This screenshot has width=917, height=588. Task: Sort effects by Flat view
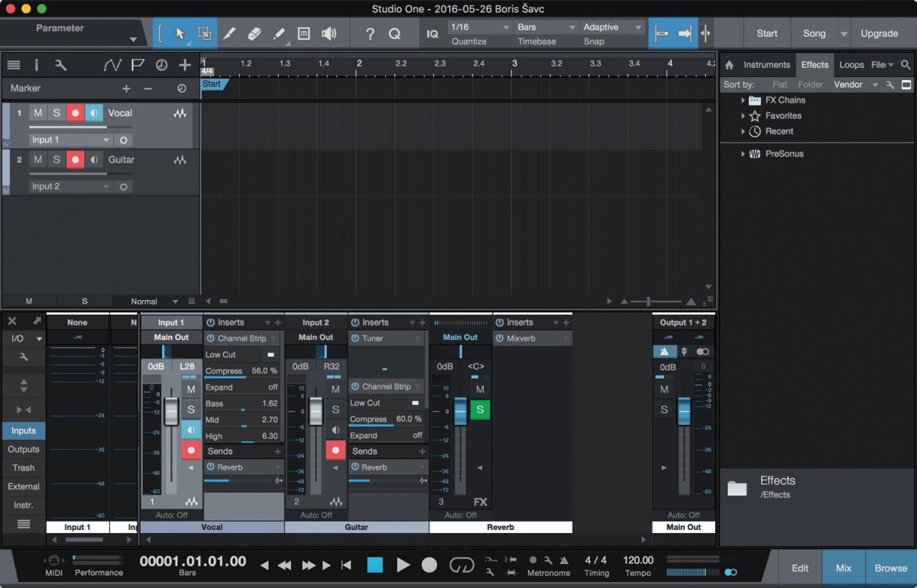pyautogui.click(x=779, y=85)
